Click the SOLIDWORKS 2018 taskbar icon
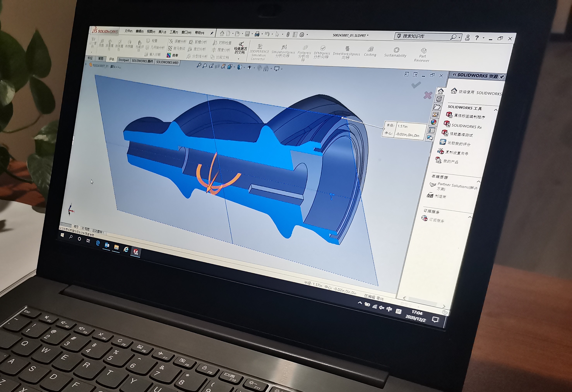The width and height of the screenshot is (572, 392). coord(136,252)
